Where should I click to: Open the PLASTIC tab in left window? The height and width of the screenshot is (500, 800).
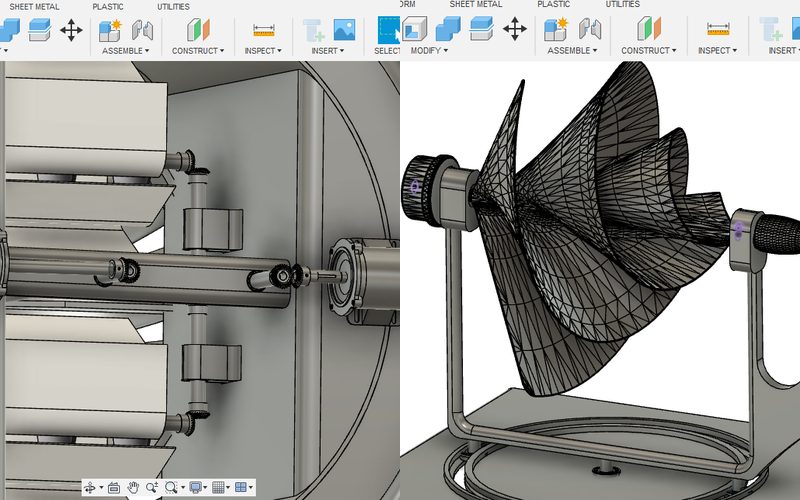click(108, 7)
